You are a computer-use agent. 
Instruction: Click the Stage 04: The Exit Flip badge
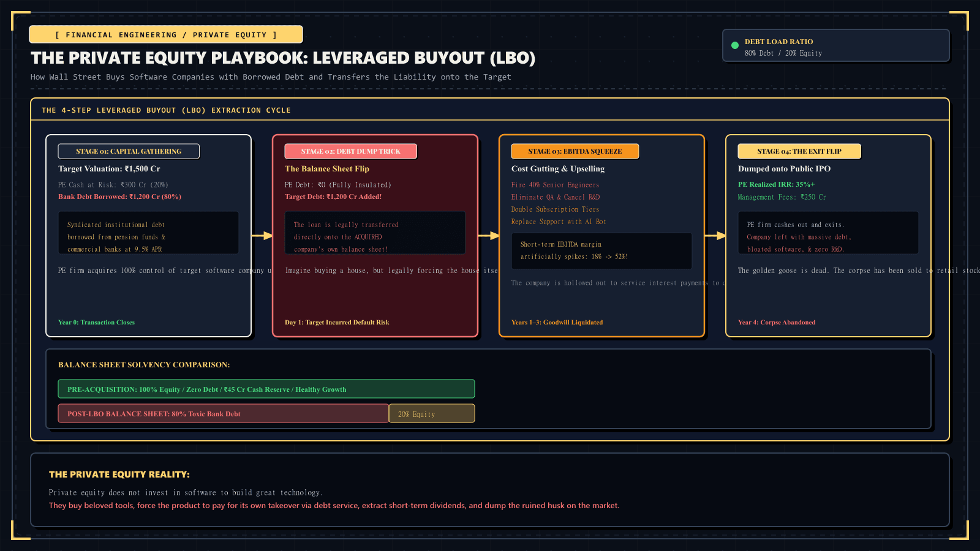click(799, 151)
